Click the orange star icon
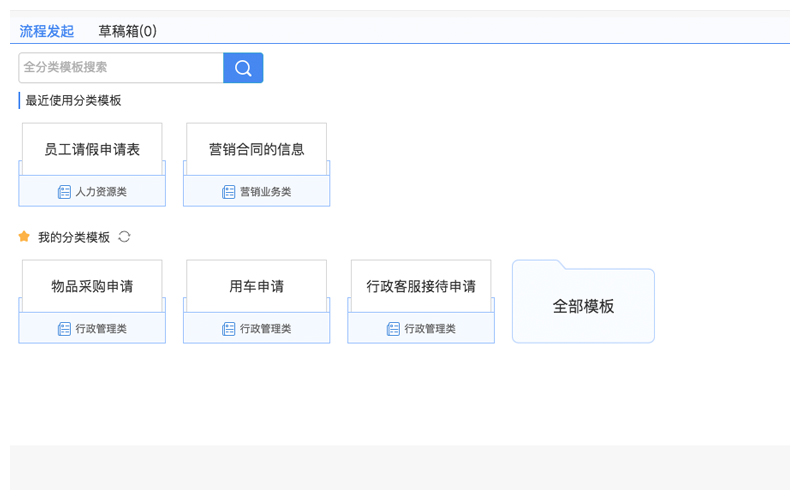800x500 pixels. 24,237
